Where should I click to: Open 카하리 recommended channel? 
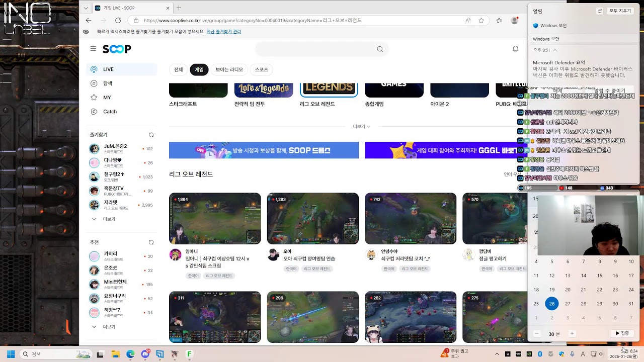tap(121, 256)
